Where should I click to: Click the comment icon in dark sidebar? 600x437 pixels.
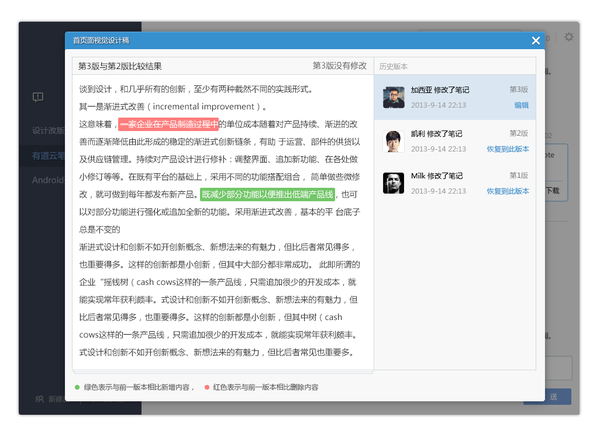(x=38, y=97)
